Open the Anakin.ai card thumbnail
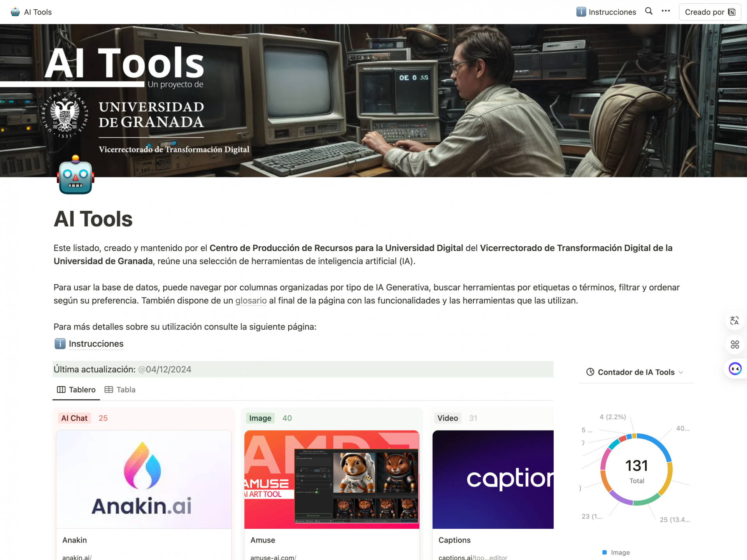Viewport: 747px width, 560px height. point(144,479)
